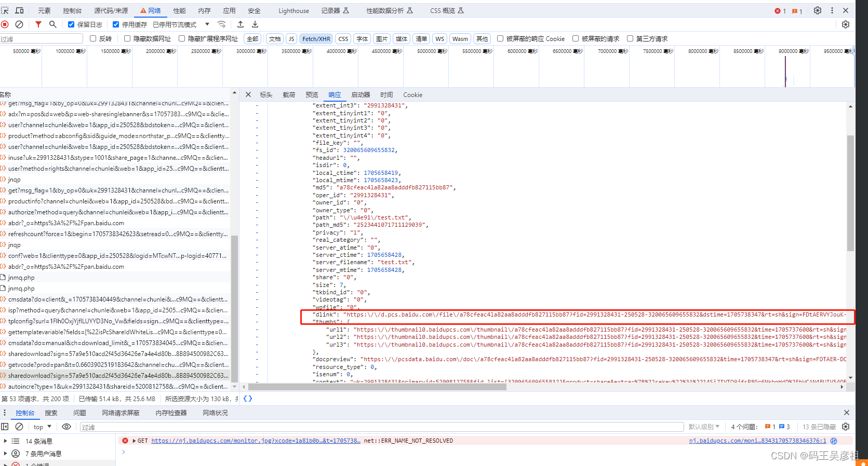This screenshot has width=868, height=466.
Task: Open the top context dropdown
Action: (43, 427)
